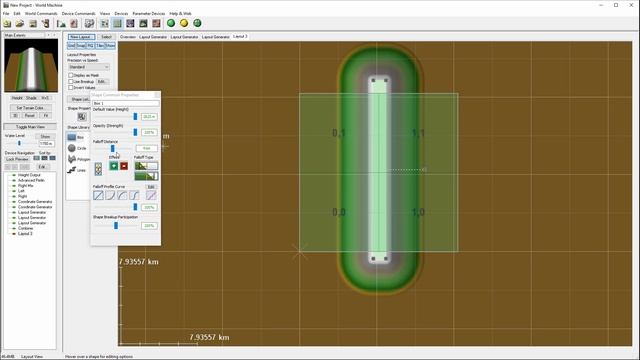
Task: Click the Falloff Distance slider
Action: pos(113,149)
